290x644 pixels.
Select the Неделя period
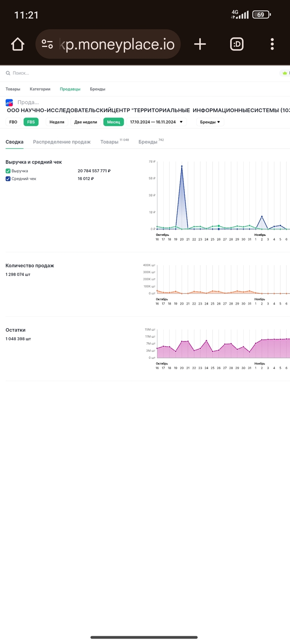57,122
